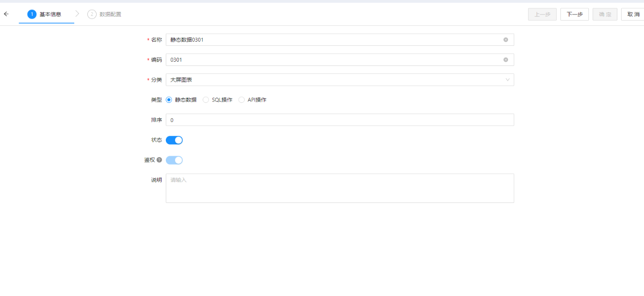Click the 上一步 button
Screen dimensions: 644x296
click(542, 14)
